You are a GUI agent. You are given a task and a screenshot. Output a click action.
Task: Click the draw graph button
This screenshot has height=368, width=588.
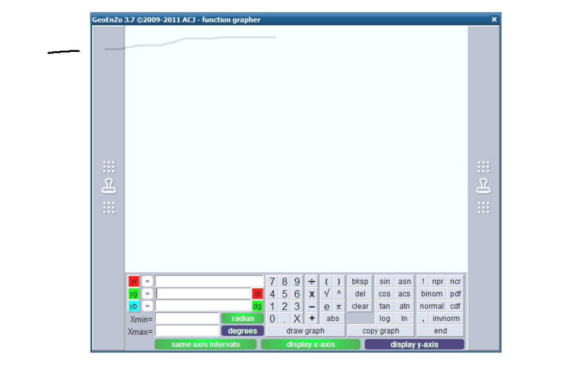coord(305,331)
